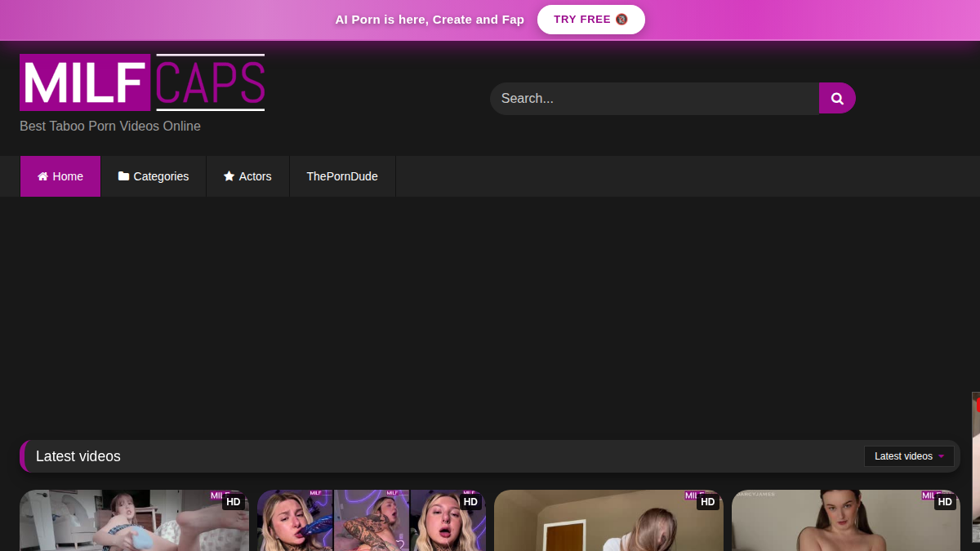Click the banner text "AI Porn is here, Create and Fap"
Screen dimensions: 980x551
(x=430, y=20)
